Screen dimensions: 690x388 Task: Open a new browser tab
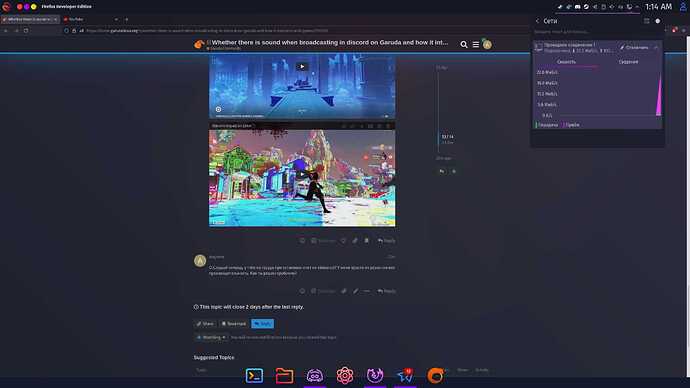tap(127, 19)
